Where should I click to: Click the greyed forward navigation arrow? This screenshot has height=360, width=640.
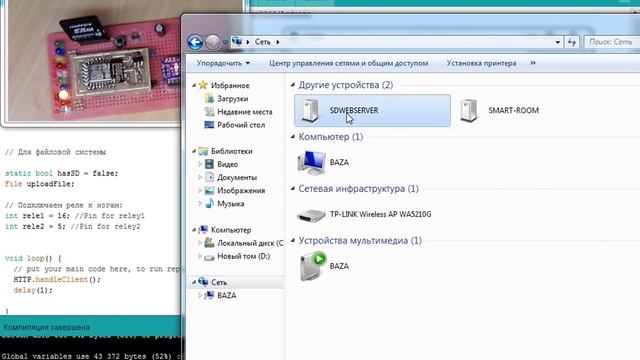(212, 42)
